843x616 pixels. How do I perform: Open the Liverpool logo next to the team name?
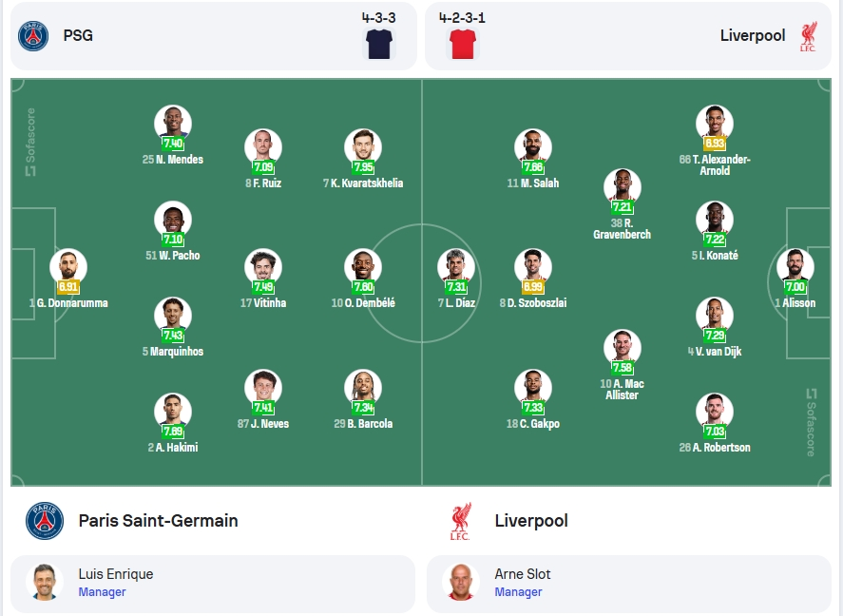point(460,521)
